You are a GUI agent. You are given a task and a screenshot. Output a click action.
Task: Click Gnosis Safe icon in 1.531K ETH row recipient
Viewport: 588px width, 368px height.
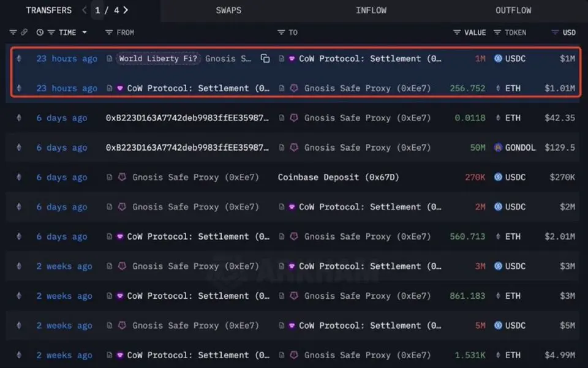[x=294, y=355]
